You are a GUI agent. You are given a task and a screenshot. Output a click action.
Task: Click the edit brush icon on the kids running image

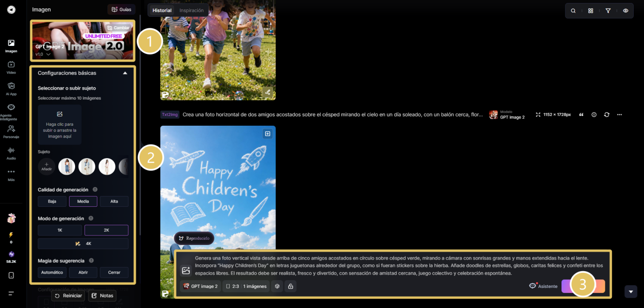pyautogui.click(x=267, y=92)
